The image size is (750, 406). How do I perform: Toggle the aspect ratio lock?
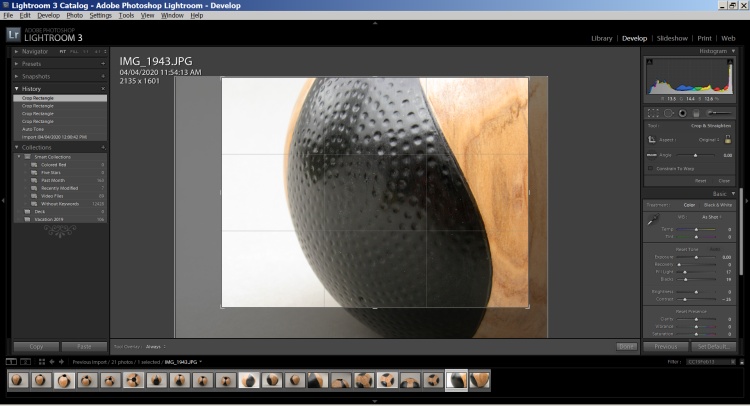coord(728,140)
